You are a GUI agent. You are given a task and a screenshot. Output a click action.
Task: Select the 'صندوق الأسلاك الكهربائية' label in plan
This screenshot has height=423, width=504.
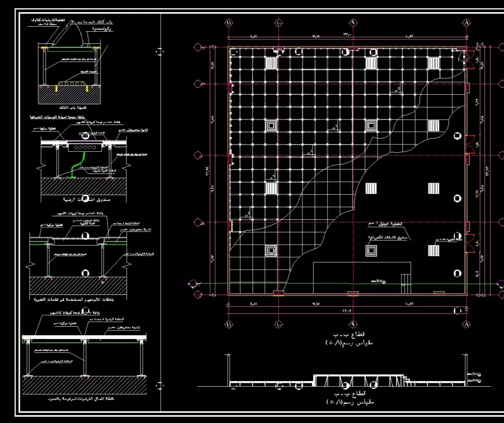[x=388, y=237]
